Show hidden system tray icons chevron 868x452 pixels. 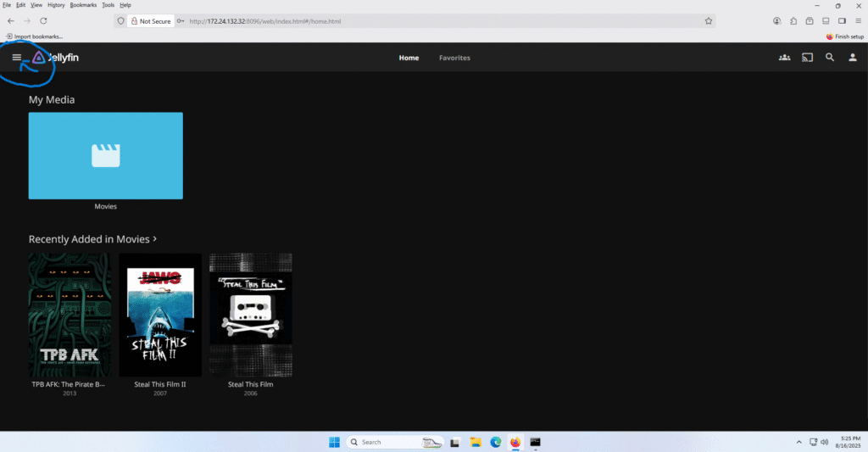click(x=798, y=442)
